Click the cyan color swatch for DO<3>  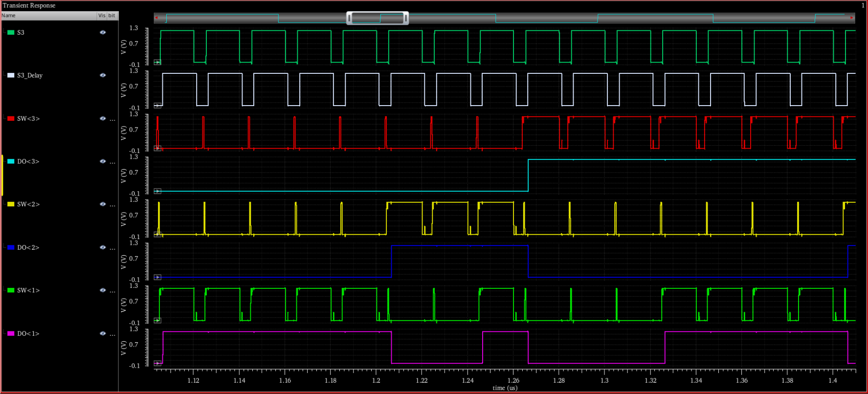pyautogui.click(x=11, y=161)
